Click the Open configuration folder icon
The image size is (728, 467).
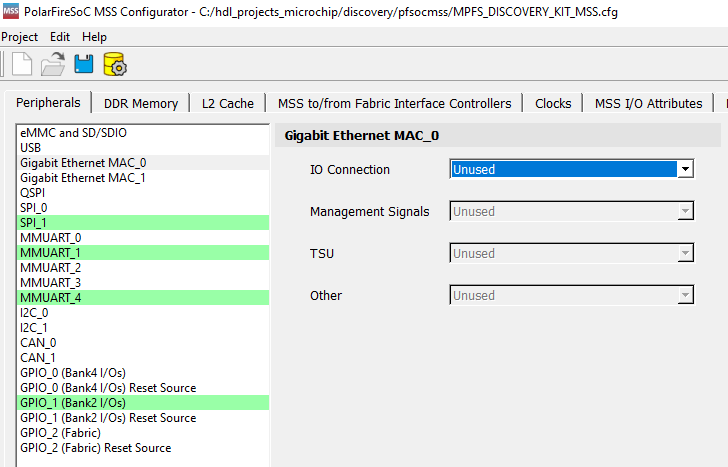pyautogui.click(x=53, y=65)
